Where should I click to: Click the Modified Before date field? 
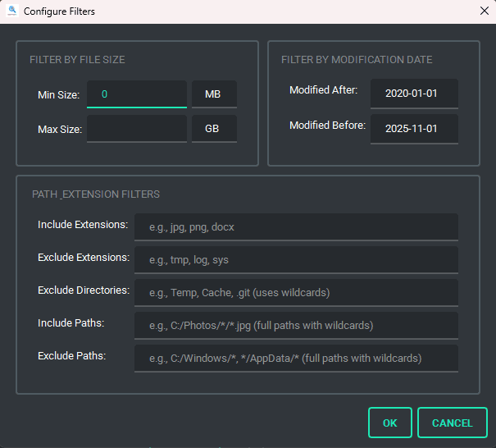[x=414, y=129]
